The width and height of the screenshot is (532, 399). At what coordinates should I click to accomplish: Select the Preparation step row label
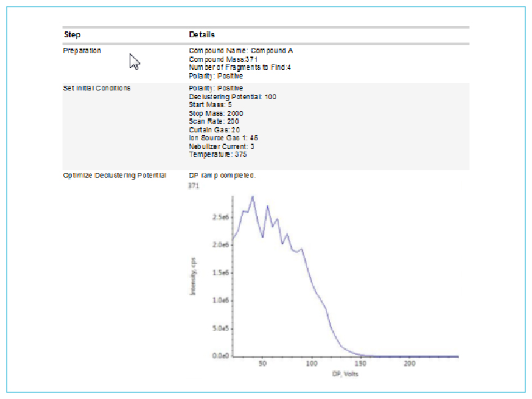pos(82,51)
